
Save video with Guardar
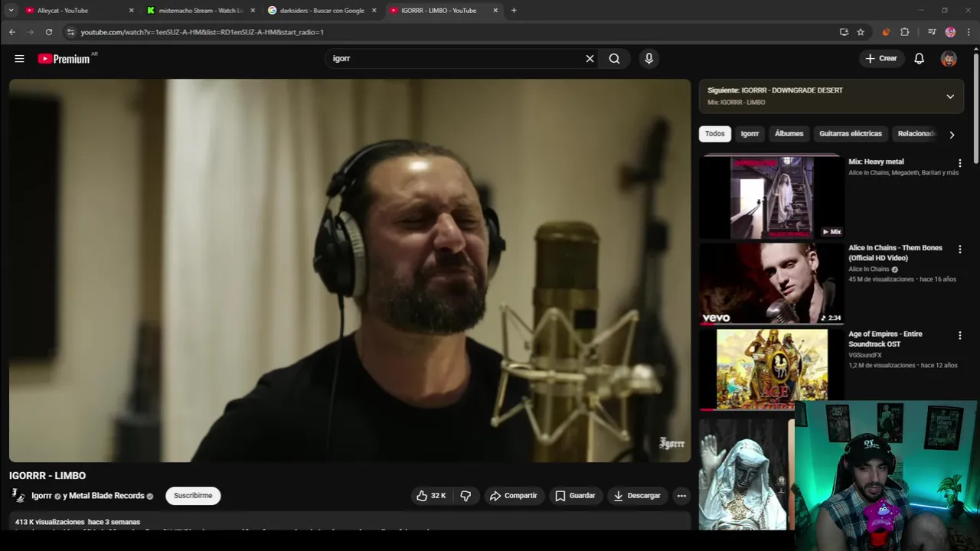pos(575,496)
